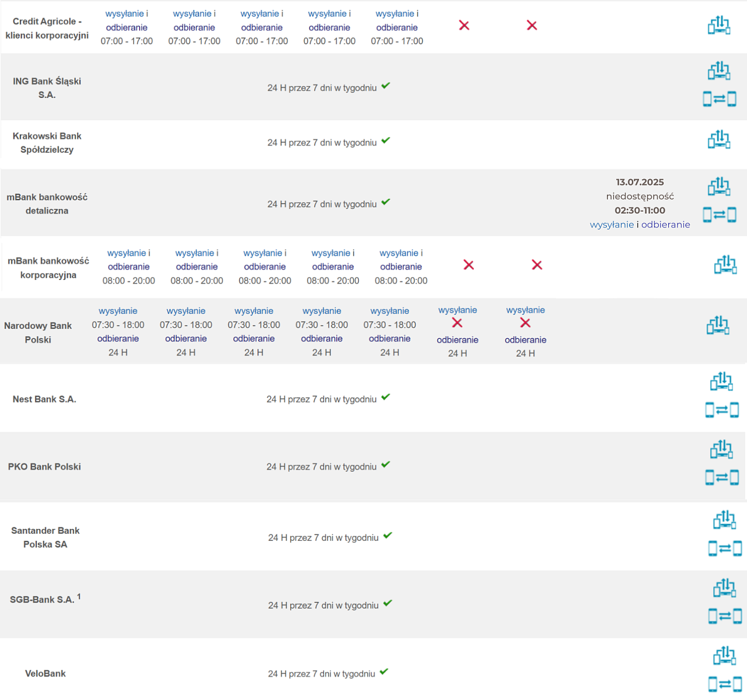Select the PKO Bank Polski name
The height and width of the screenshot is (700, 747).
click(44, 467)
